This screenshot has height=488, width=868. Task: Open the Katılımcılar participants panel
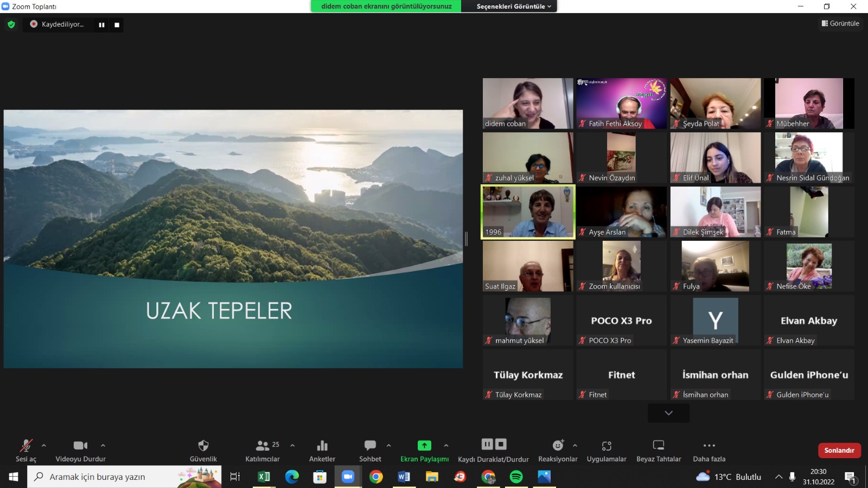263,451
